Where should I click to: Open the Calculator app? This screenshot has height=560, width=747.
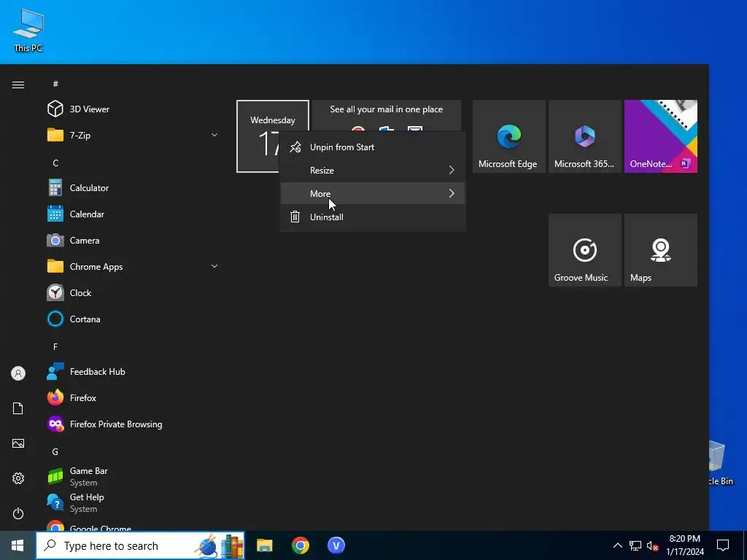click(x=133, y=187)
